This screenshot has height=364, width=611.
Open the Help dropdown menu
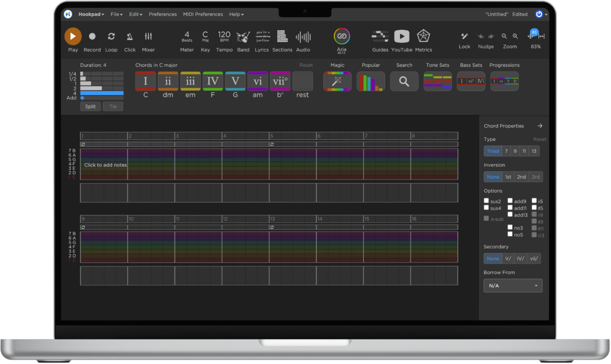(x=236, y=14)
